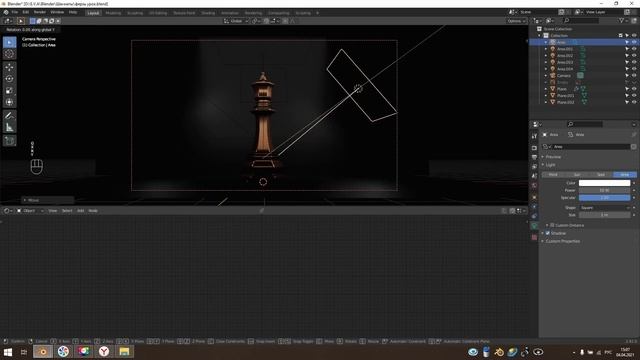Click the light Size field
Image resolution: width=640 pixels, height=360 pixels.
click(604, 215)
